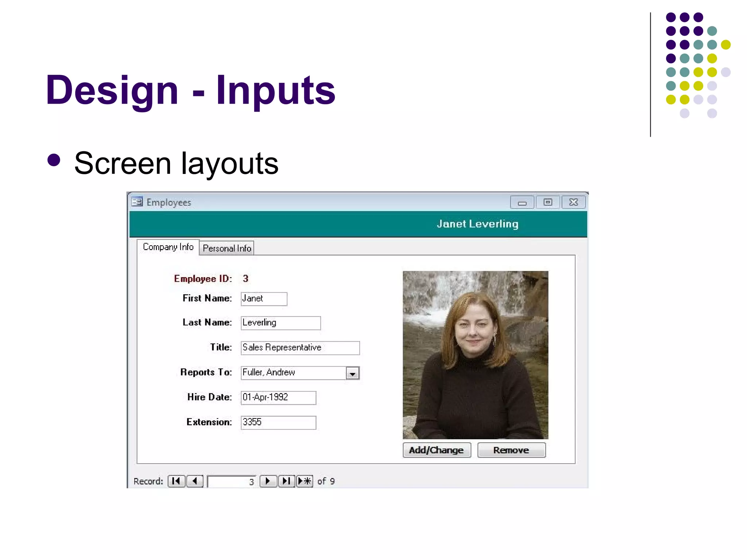Click the Record label in navigation bar
Screen dimensions: 747x560
148,481
